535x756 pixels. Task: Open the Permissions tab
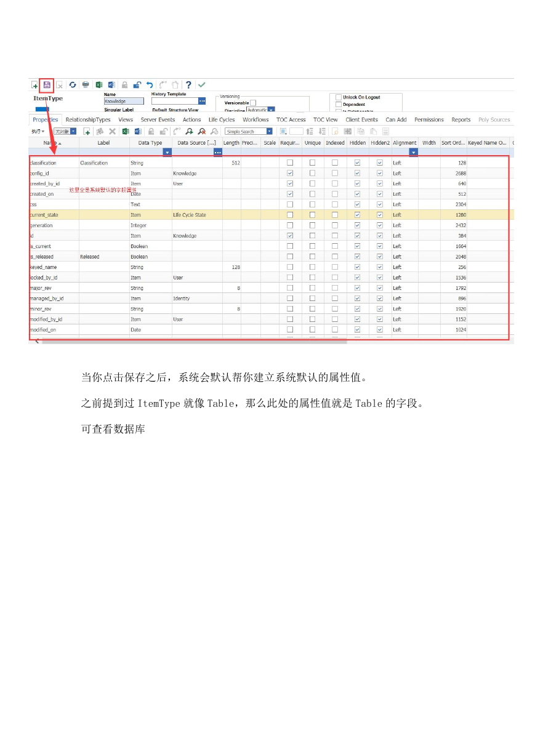pyautogui.click(x=429, y=120)
